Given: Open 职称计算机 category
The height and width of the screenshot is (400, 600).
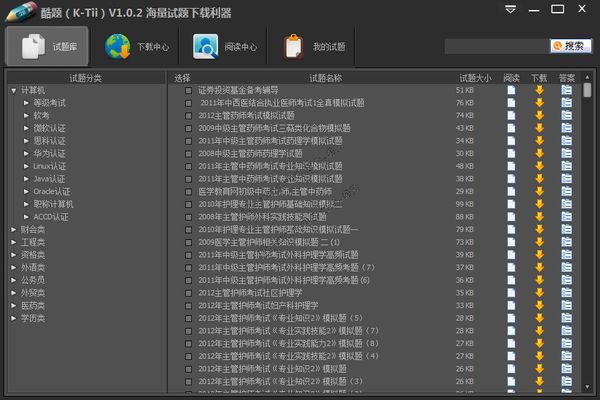Looking at the screenshot, I should (x=53, y=204).
